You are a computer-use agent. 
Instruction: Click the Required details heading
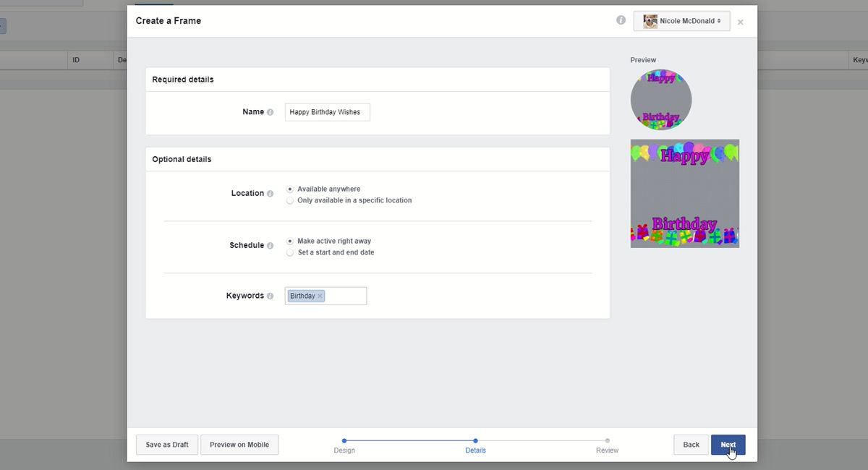(183, 80)
